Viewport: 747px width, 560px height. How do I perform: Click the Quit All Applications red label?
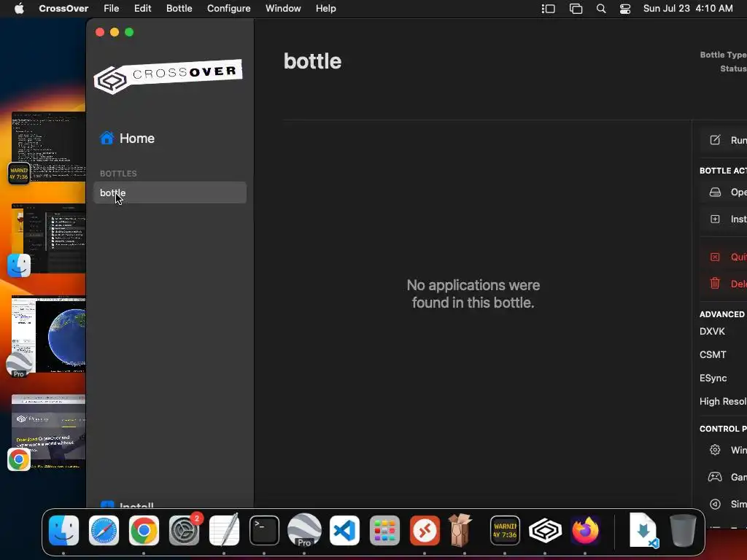[x=738, y=257]
